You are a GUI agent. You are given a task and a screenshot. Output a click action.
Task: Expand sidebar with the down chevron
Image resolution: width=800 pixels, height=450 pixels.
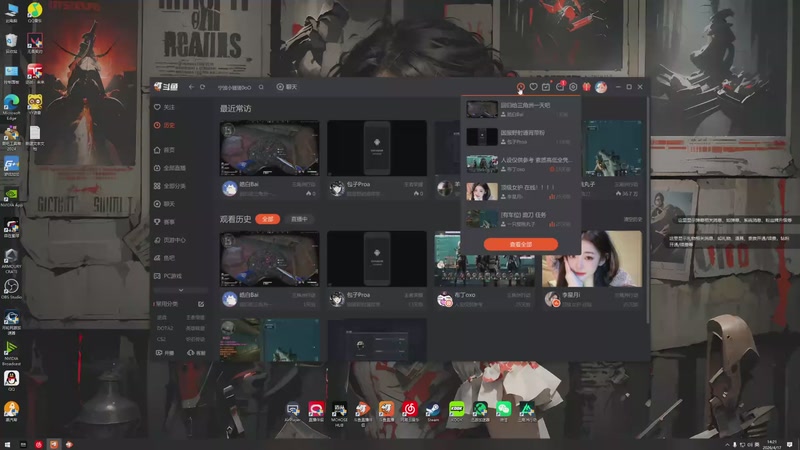point(181,290)
